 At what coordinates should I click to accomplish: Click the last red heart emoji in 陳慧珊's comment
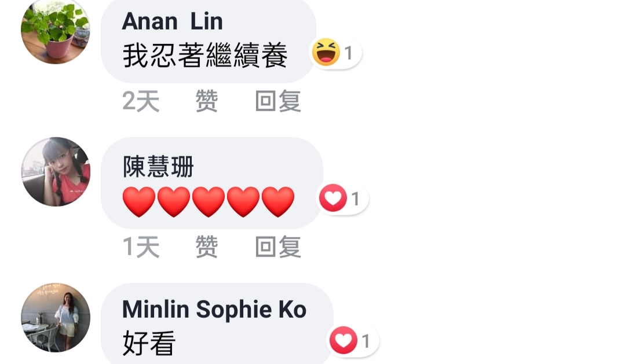(278, 201)
